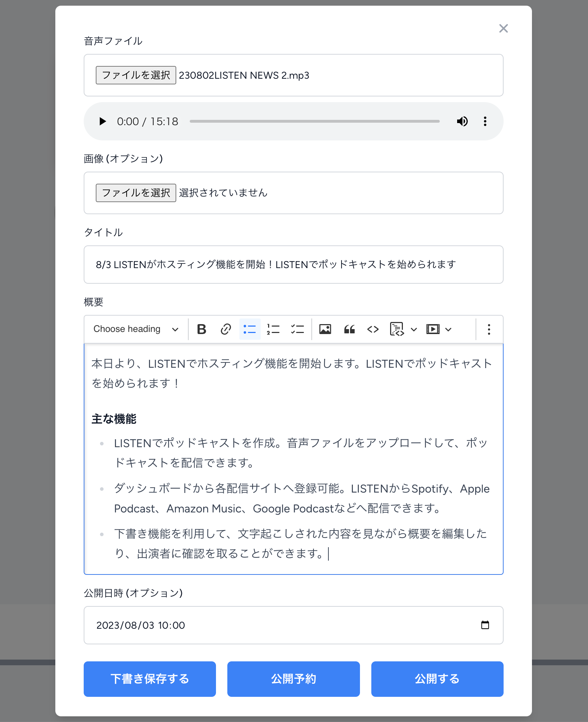Click the 主な機能 bold heading text

(x=114, y=419)
